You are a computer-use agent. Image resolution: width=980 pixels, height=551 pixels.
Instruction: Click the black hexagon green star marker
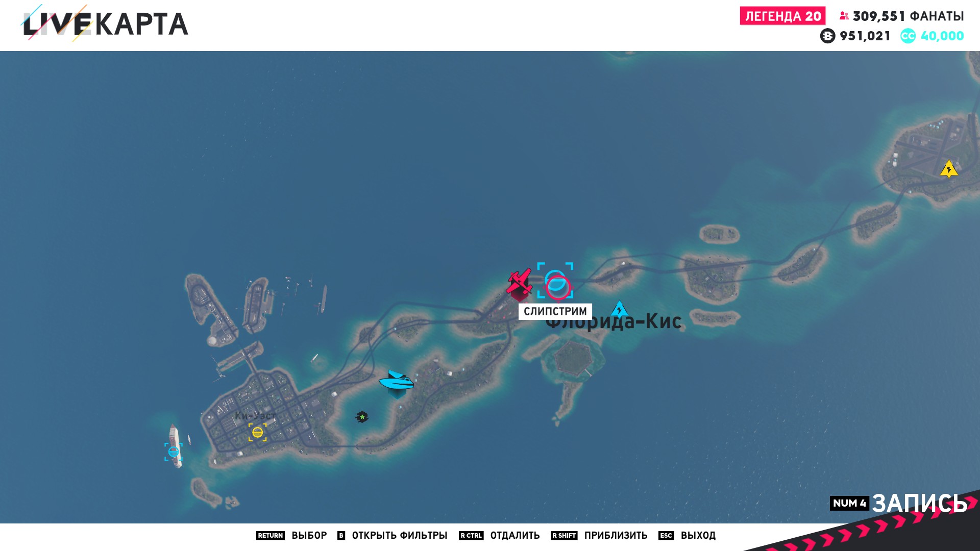(362, 417)
